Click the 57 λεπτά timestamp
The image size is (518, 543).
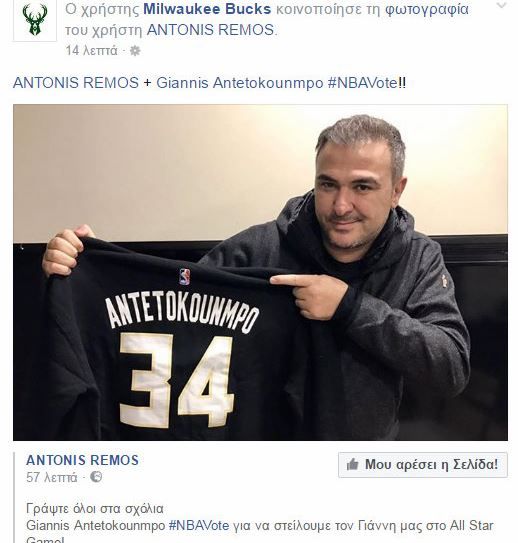pyautogui.click(x=52, y=478)
